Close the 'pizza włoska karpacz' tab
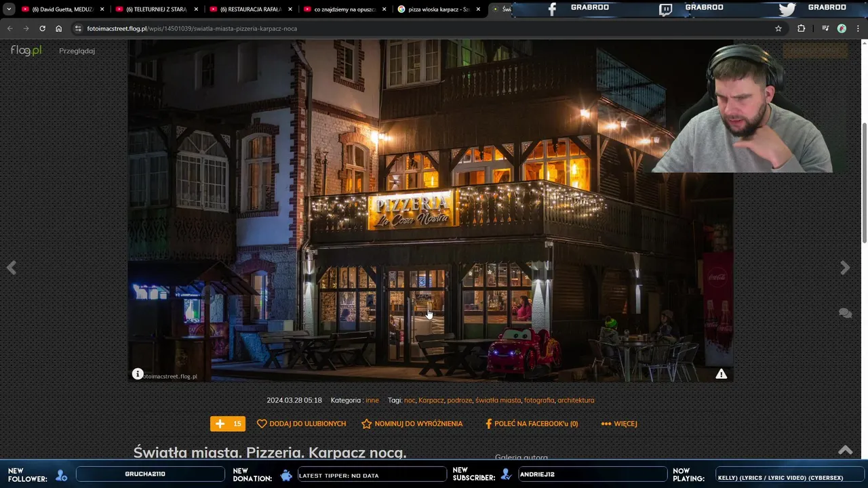The height and width of the screenshot is (488, 868). click(x=478, y=9)
